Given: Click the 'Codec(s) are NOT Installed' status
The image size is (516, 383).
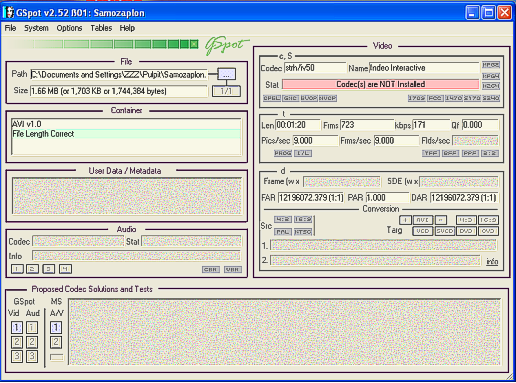Looking at the screenshot, I should click(381, 84).
